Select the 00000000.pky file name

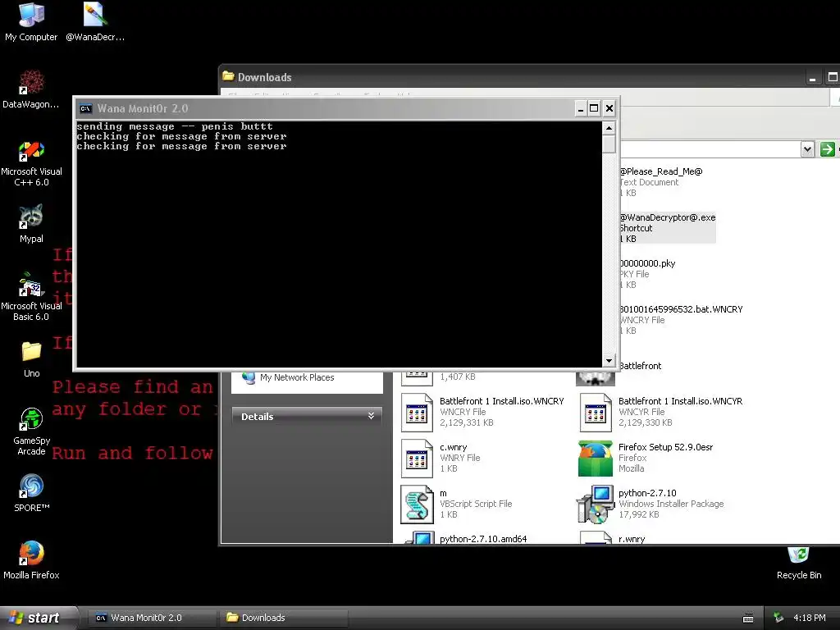tap(647, 263)
